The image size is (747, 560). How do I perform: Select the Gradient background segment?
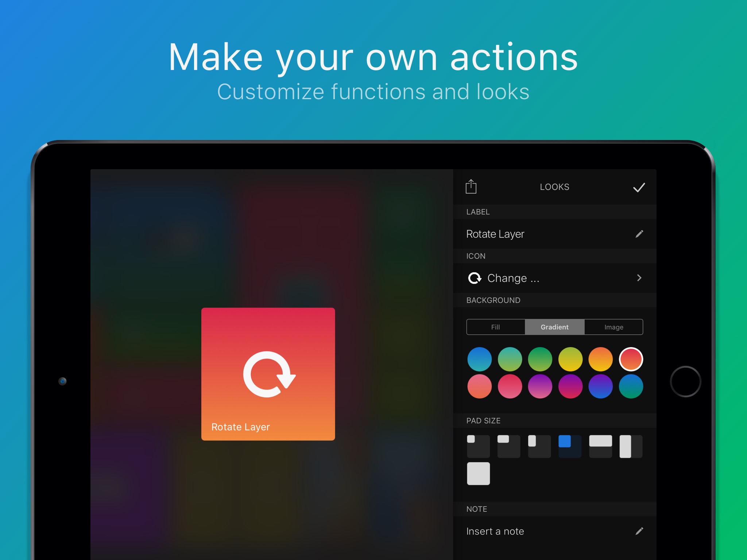554,327
